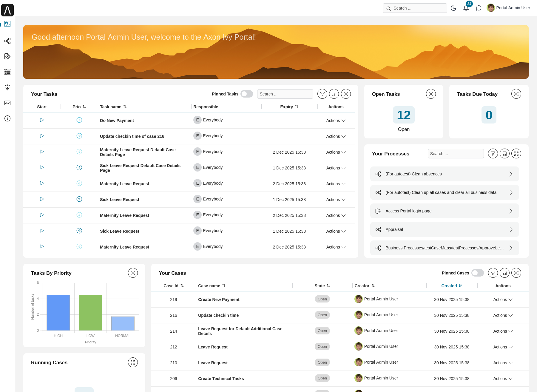Image resolution: width=537 pixels, height=392 pixels.
Task: Click the Portal Admin User profile
Action: coord(508,8)
